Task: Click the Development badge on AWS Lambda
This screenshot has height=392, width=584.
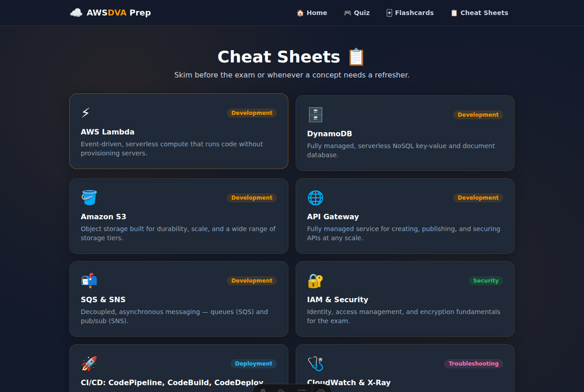Action: click(252, 113)
